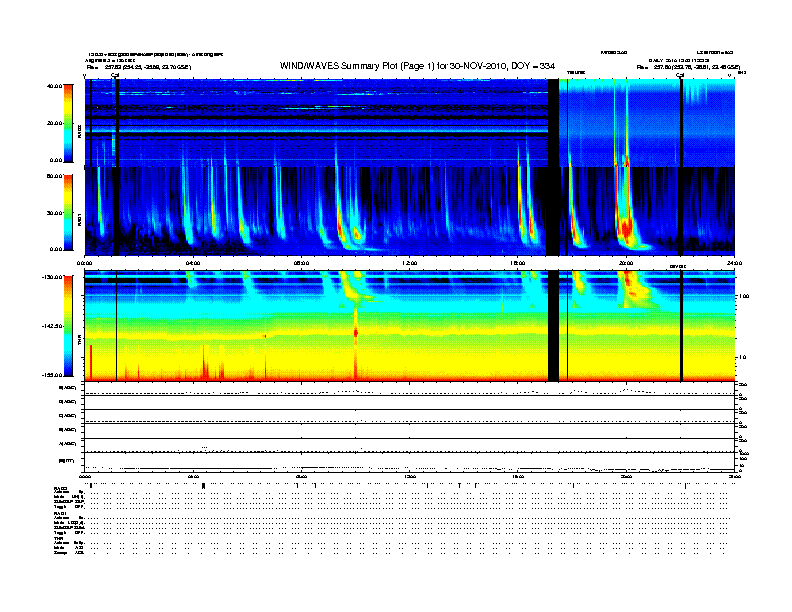Click the -142.50 label on TNR scale

click(x=53, y=326)
